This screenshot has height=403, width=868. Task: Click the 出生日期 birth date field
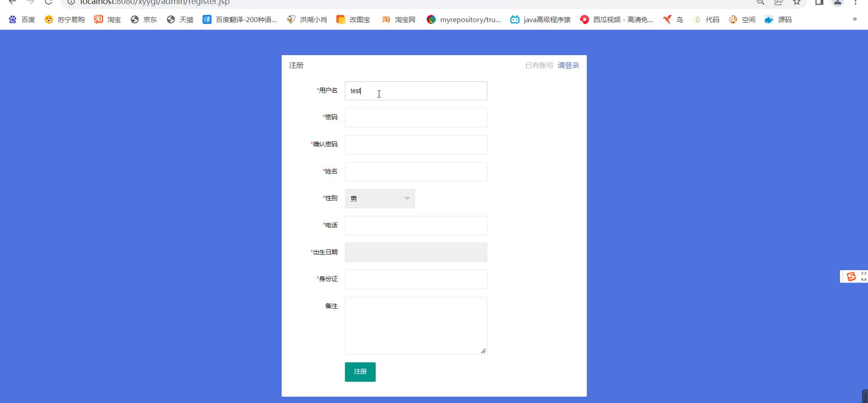click(416, 252)
